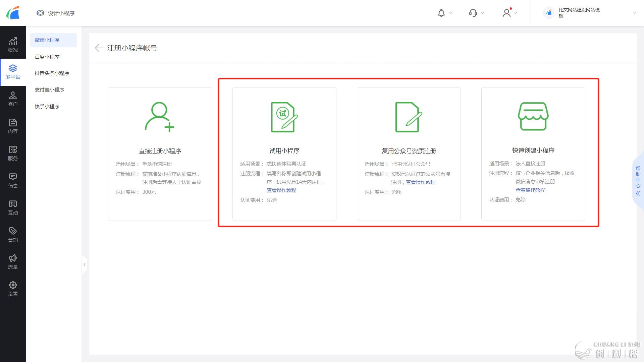Open the 概况 overview sidebar icon

tap(13, 45)
